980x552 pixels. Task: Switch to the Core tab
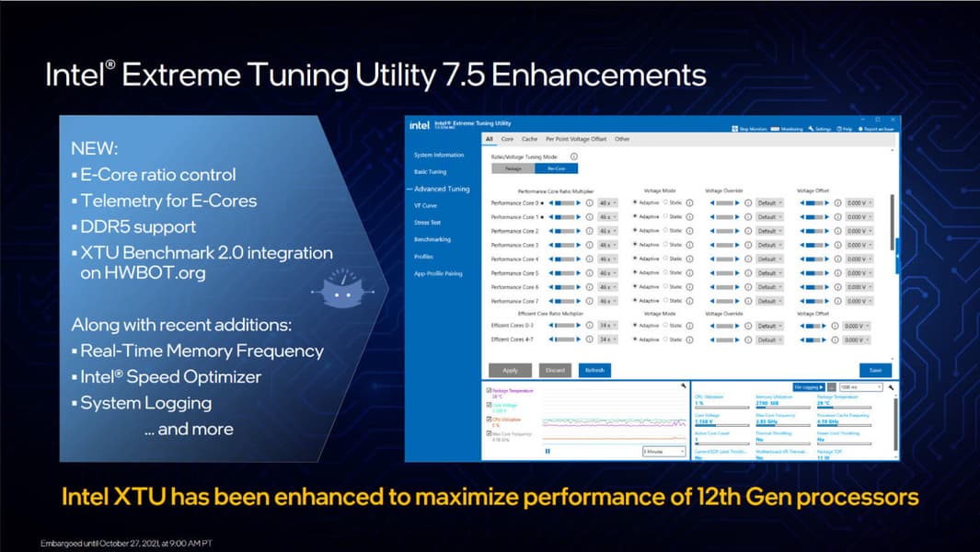pyautogui.click(x=507, y=139)
